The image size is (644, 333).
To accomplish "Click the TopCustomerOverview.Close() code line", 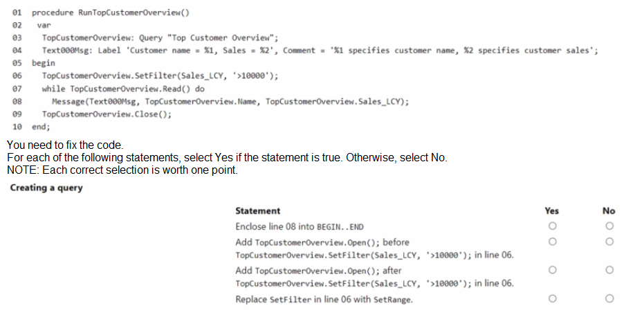I will (107, 114).
